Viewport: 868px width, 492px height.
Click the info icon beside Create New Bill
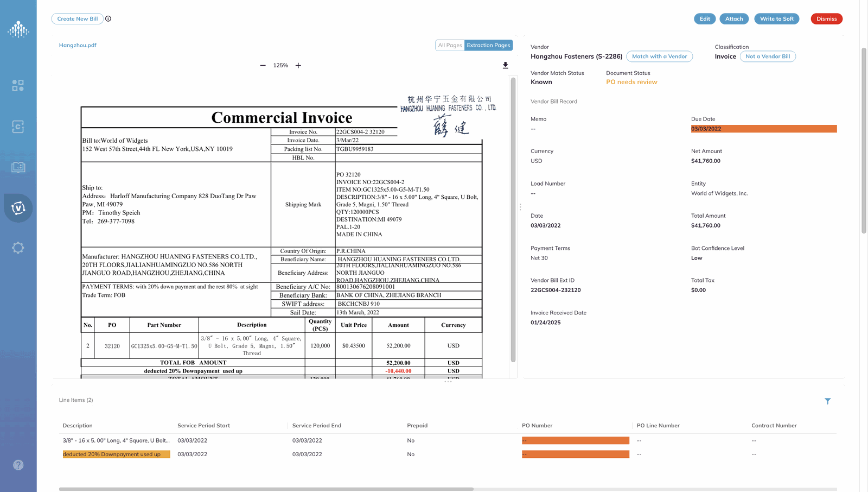point(108,18)
